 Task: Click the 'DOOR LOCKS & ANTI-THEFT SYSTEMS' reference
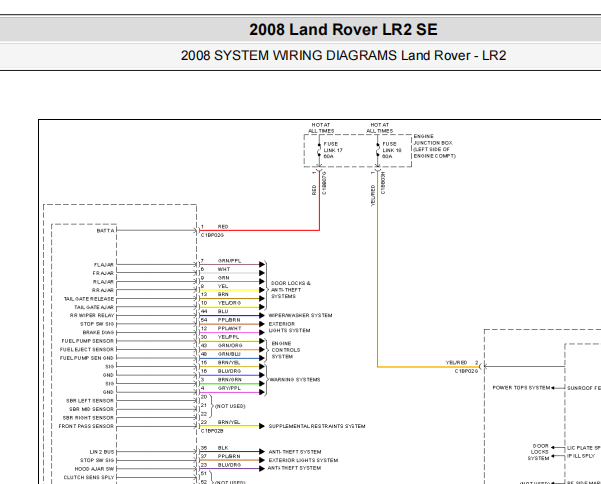(291, 290)
